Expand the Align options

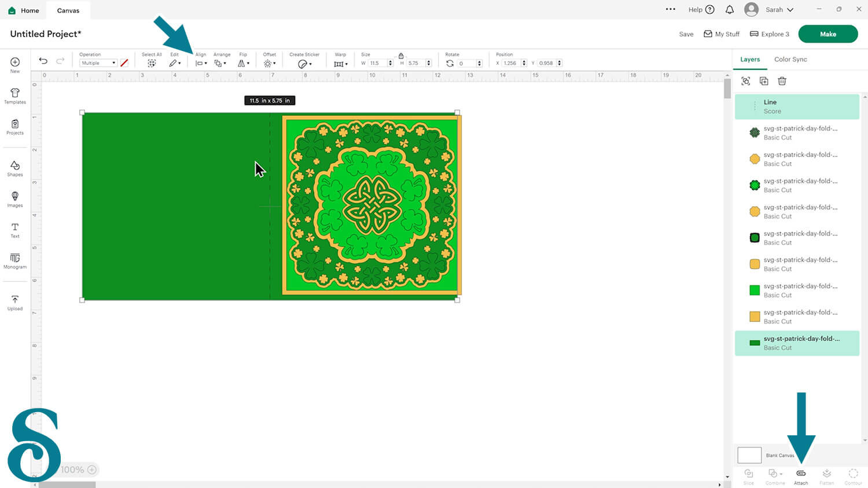(x=201, y=63)
